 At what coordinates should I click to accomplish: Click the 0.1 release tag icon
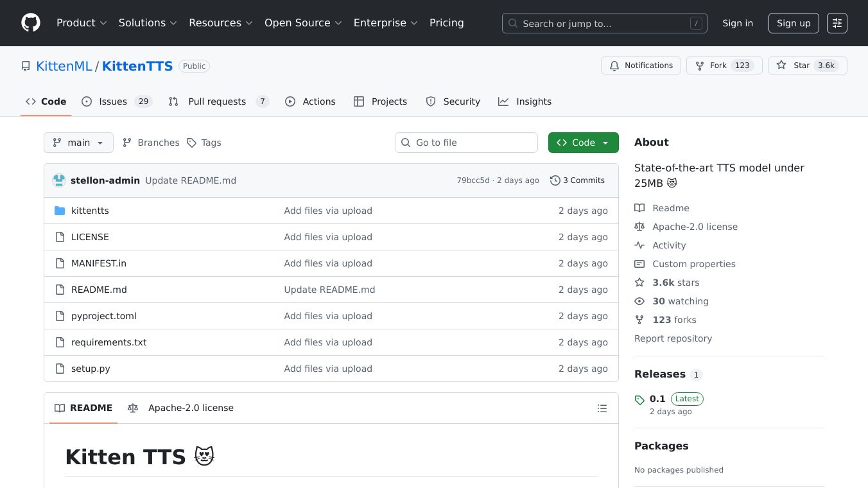click(x=639, y=400)
